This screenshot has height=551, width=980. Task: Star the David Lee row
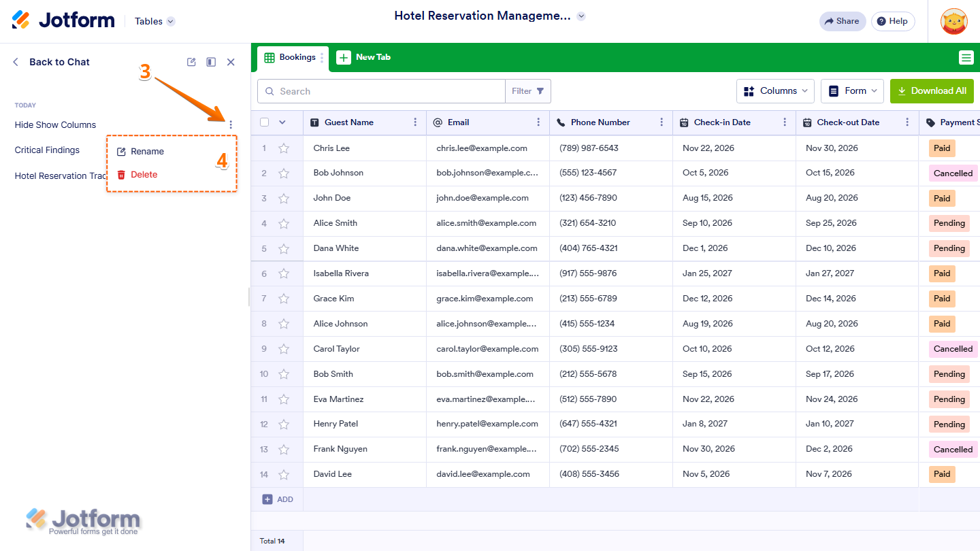pyautogui.click(x=284, y=474)
